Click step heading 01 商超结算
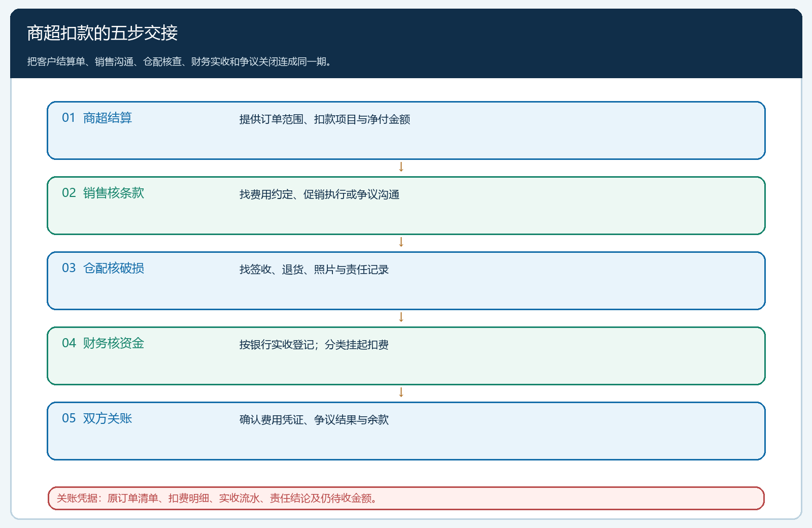The height and width of the screenshot is (528, 812). coord(97,118)
